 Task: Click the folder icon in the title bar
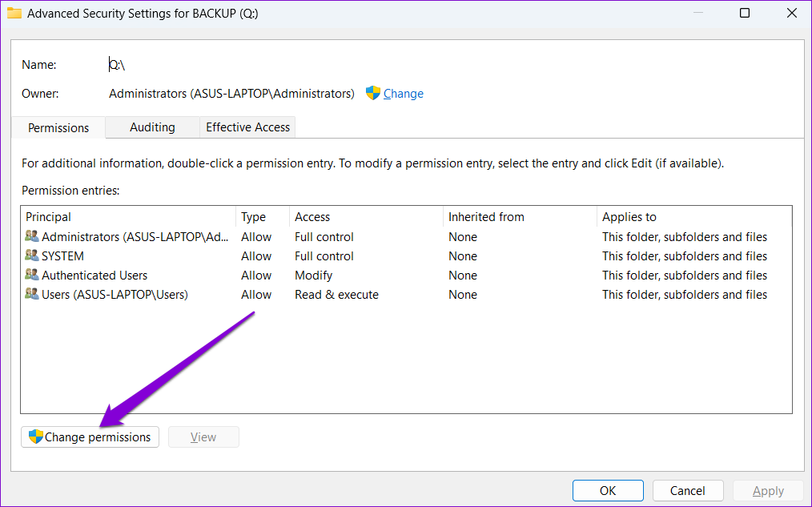coord(14,13)
